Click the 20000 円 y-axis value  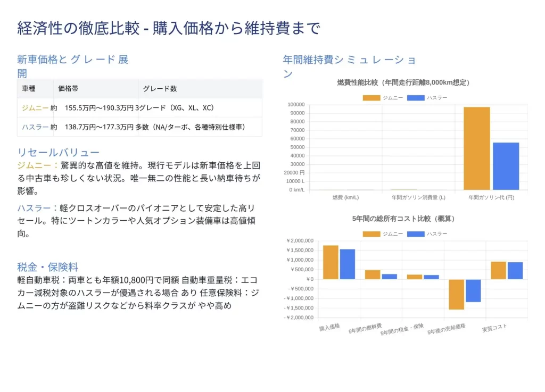tap(294, 172)
